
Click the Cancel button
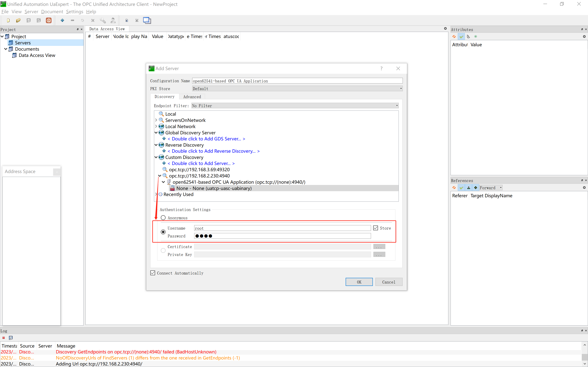coord(388,282)
